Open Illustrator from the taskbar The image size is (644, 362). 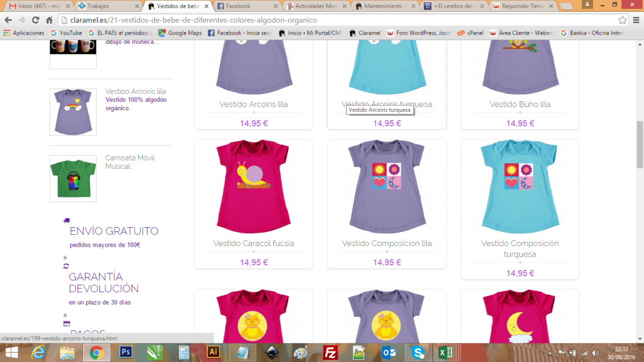tap(213, 353)
